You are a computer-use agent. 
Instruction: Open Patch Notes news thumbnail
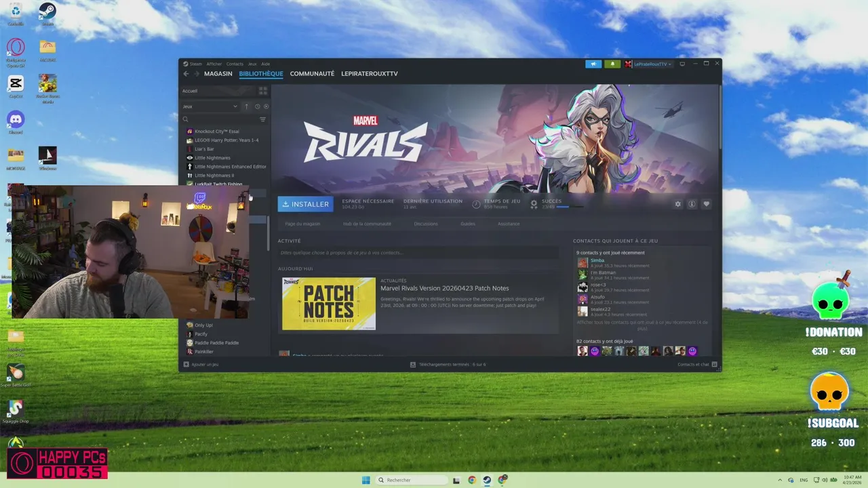point(329,304)
